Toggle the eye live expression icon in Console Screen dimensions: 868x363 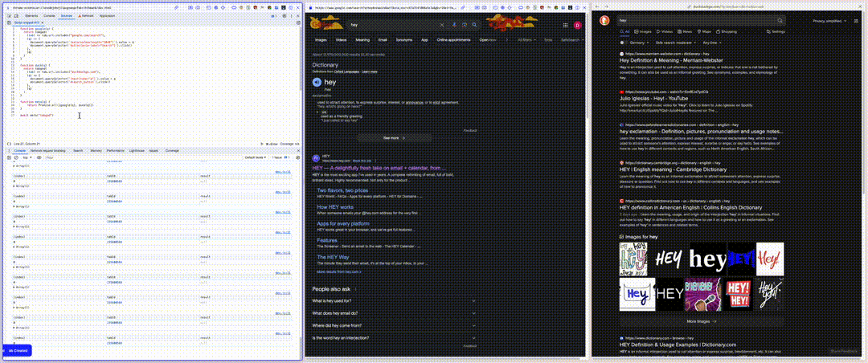(39, 157)
